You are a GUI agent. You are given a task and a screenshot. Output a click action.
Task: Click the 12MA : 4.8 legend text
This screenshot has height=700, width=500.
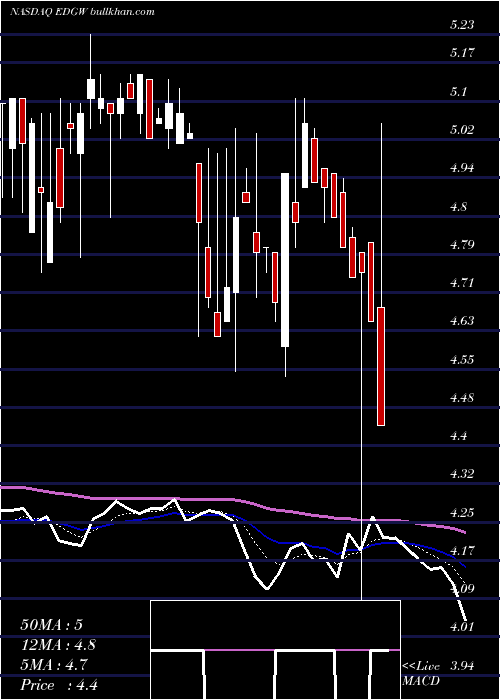point(58,645)
